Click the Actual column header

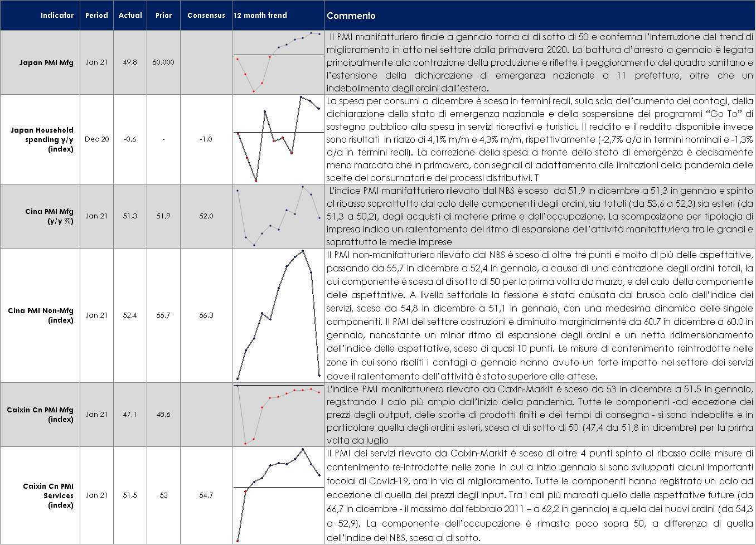[x=130, y=16]
